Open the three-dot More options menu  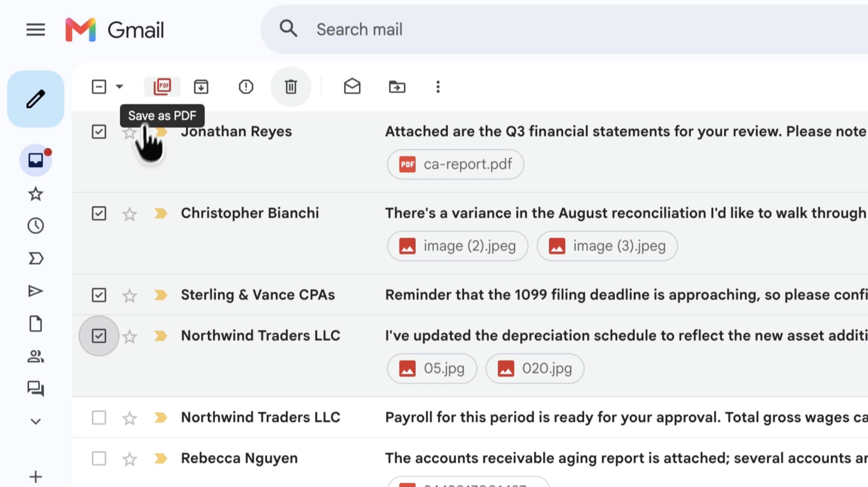point(438,86)
